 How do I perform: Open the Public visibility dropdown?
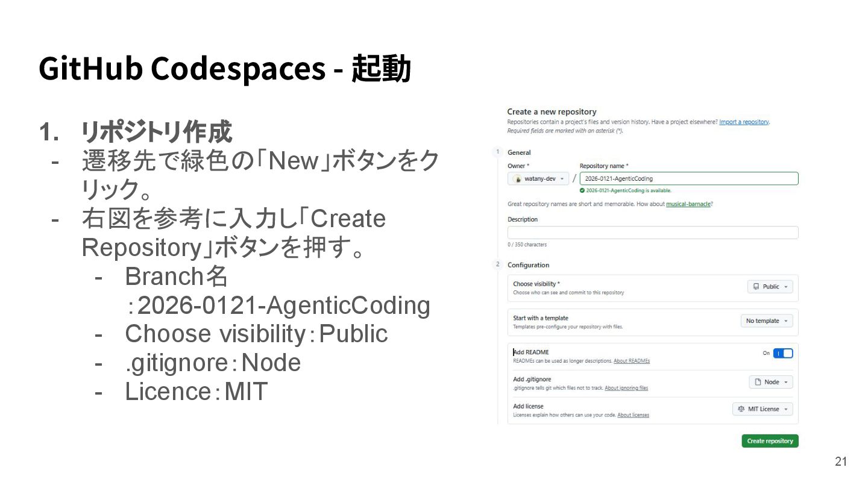(770, 287)
